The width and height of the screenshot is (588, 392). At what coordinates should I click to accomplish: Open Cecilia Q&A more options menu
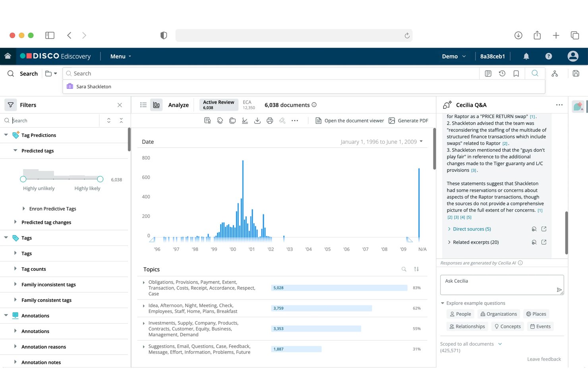[x=559, y=105]
